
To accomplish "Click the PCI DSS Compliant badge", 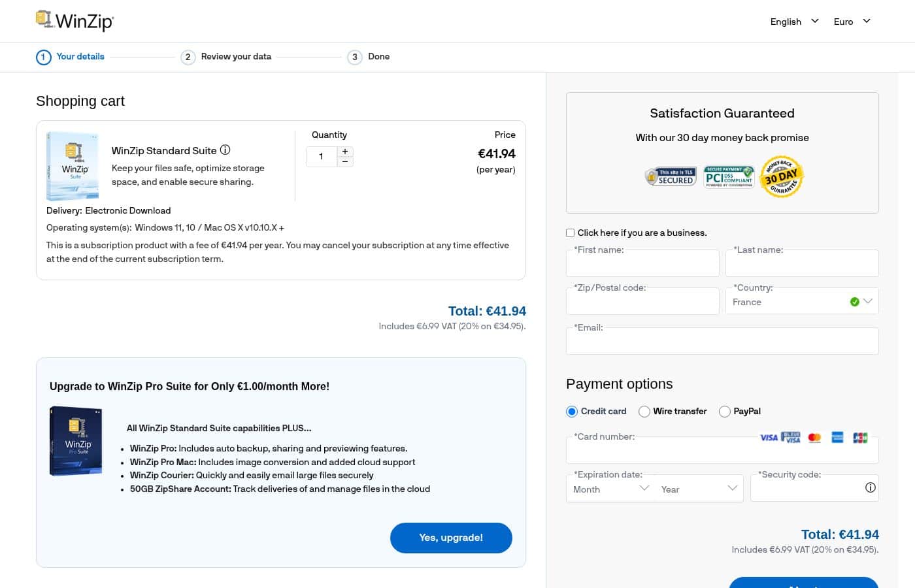I will 729,176.
